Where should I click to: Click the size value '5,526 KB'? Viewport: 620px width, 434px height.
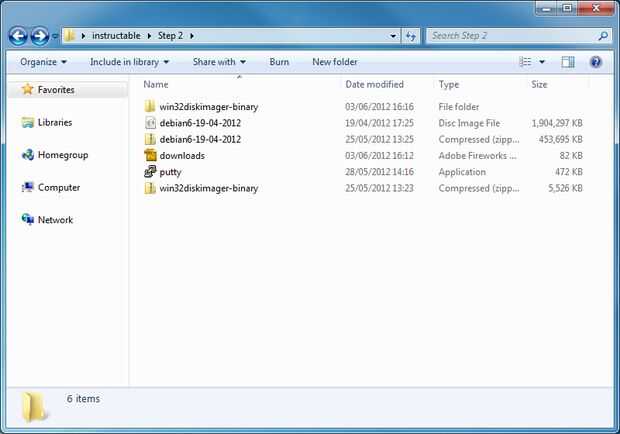click(565, 188)
